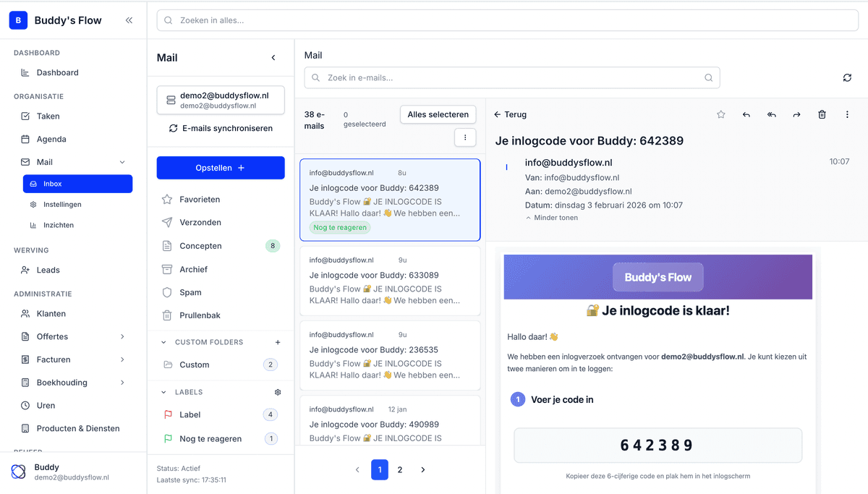
Task: Toggle the red Label filter
Action: (190, 414)
